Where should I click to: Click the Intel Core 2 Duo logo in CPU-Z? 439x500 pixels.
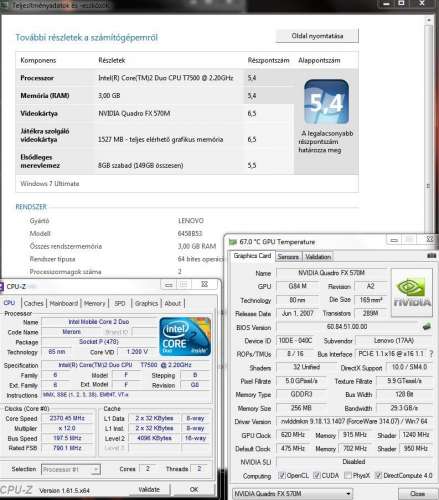pos(185,337)
